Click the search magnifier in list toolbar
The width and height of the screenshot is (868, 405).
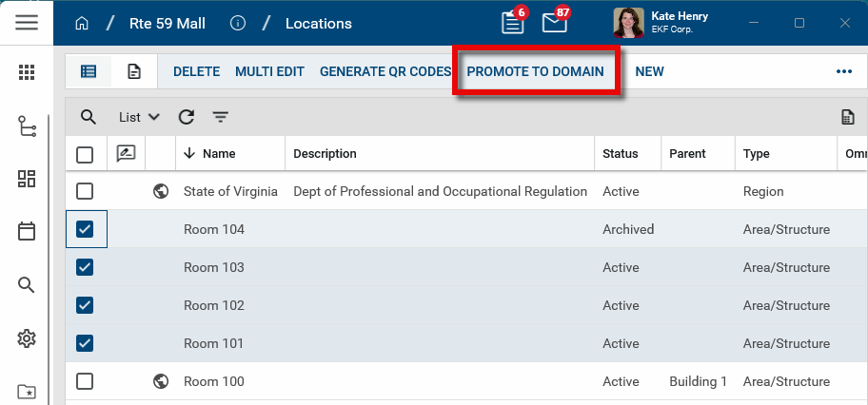(x=89, y=117)
